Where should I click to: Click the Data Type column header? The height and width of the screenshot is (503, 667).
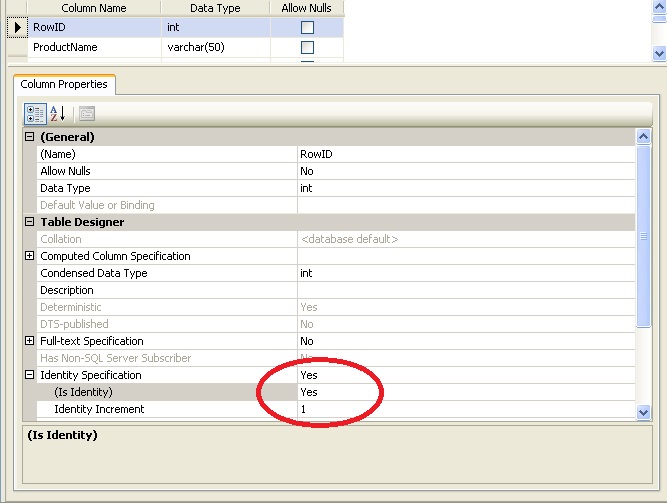pyautogui.click(x=215, y=8)
